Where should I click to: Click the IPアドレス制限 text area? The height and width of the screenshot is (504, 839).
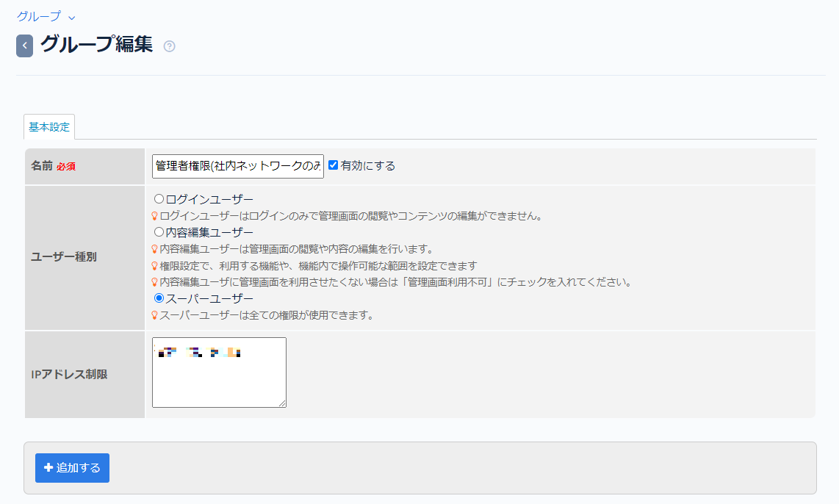[220, 372]
